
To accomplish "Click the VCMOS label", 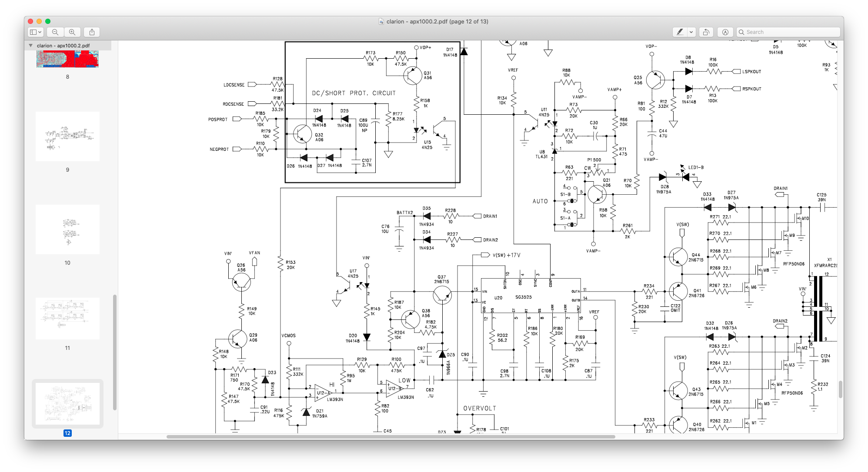I will 289,336.
